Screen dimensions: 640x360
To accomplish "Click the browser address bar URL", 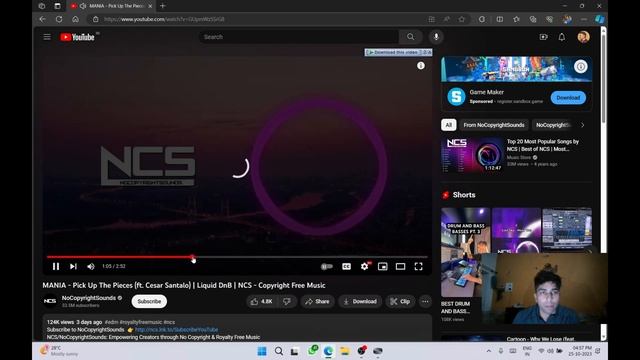I will coord(164,19).
